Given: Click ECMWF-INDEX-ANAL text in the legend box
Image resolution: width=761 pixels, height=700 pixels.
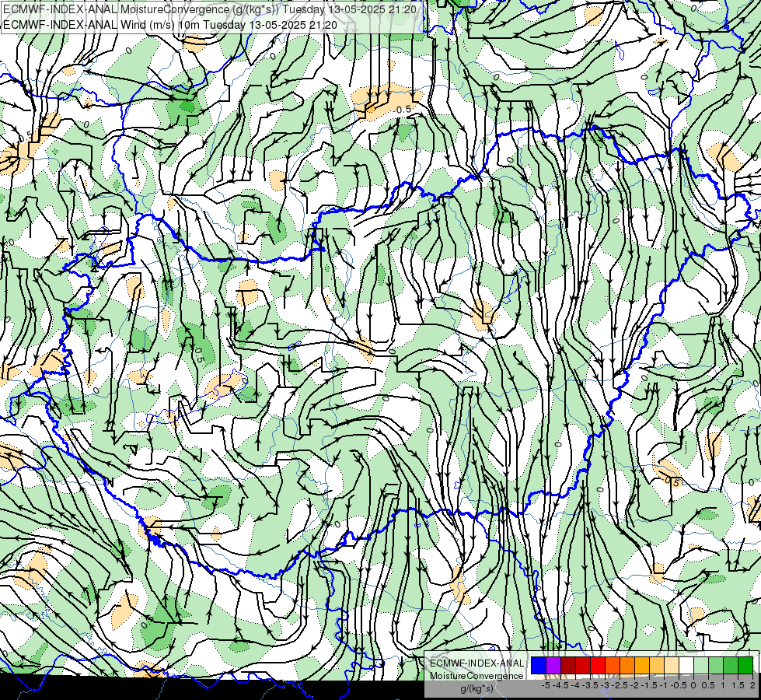Looking at the screenshot, I should (x=477, y=663).
